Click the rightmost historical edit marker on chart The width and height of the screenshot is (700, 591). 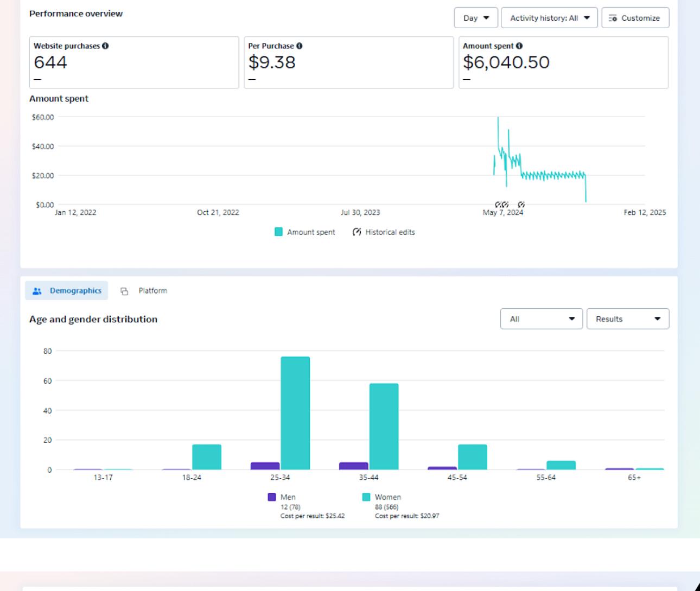[521, 205]
